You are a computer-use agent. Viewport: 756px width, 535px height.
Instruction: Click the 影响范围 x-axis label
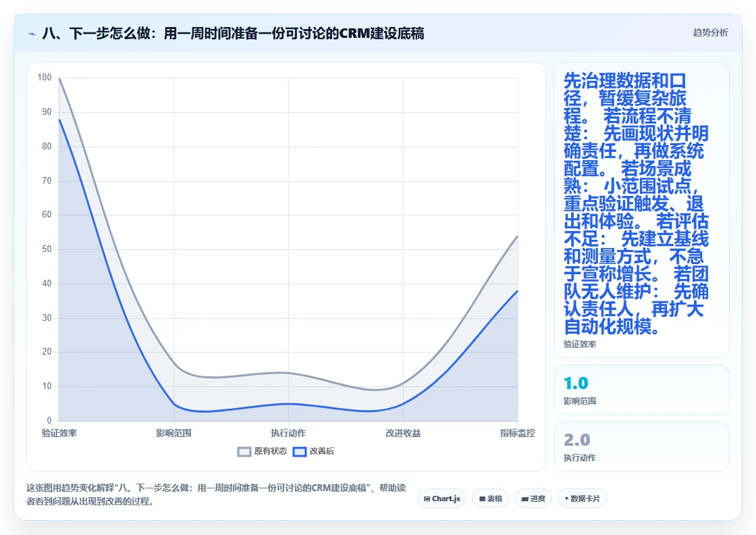173,433
